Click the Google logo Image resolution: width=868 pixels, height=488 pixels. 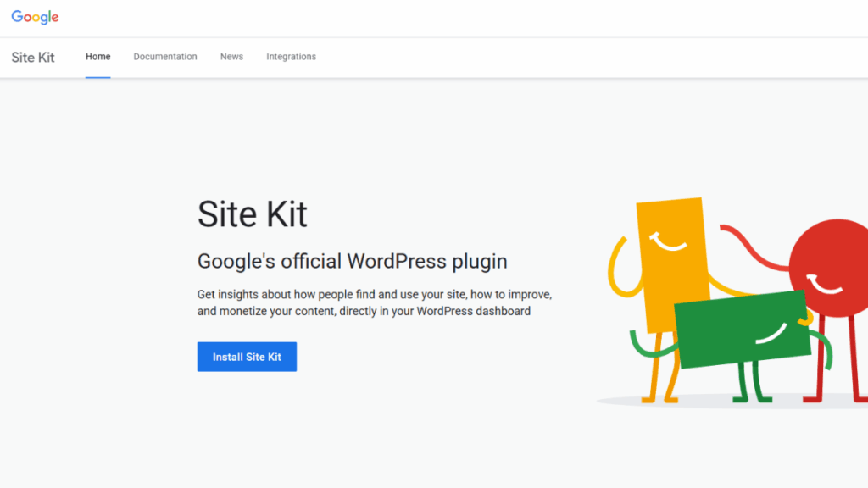click(x=35, y=18)
